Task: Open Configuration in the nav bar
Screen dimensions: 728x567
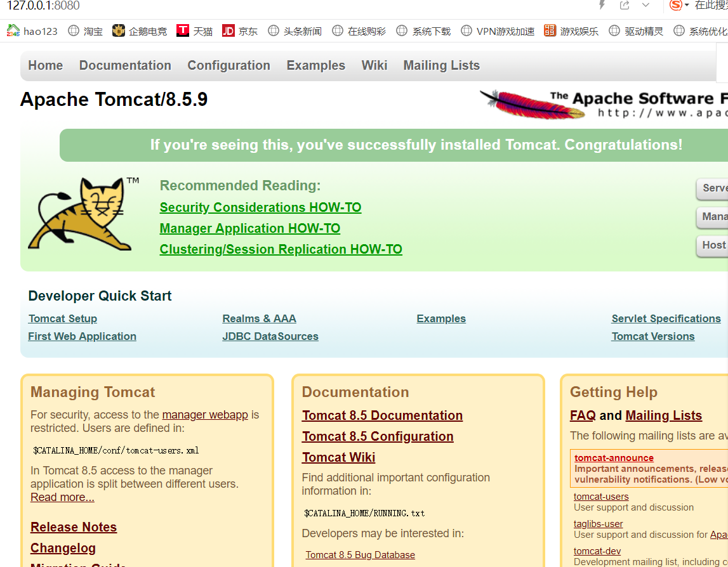Action: 229,65
